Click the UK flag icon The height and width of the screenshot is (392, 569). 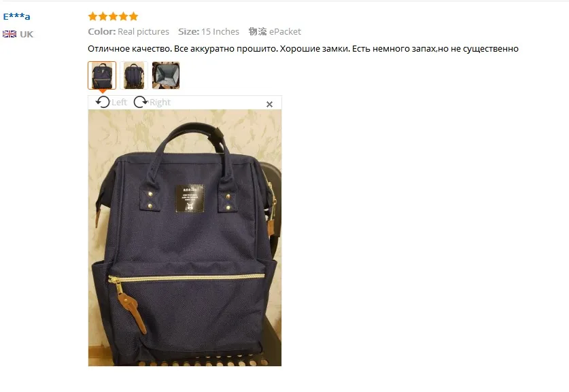10,34
